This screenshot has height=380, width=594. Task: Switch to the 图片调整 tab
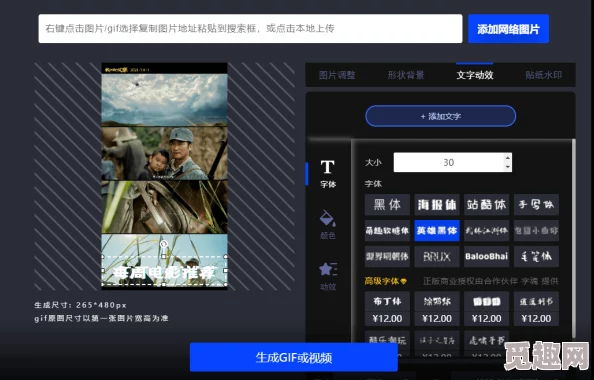337,75
